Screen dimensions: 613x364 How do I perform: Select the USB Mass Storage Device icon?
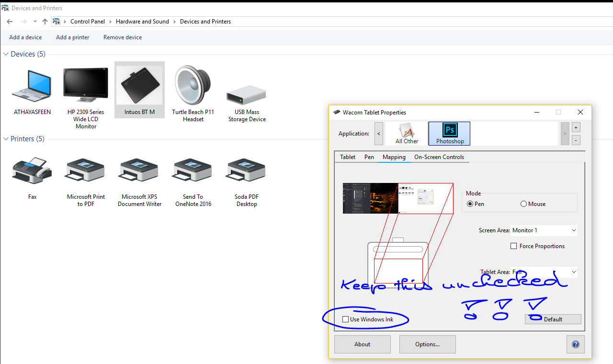tap(247, 94)
